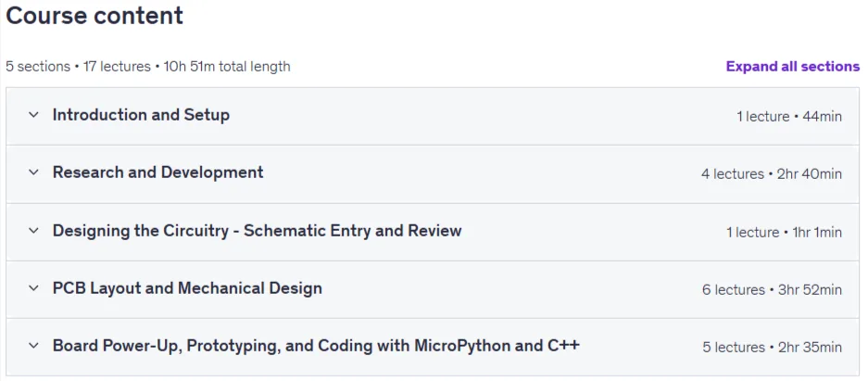The height and width of the screenshot is (381, 868).
Task: Select the '17 lectures' summary text
Action: [117, 67]
